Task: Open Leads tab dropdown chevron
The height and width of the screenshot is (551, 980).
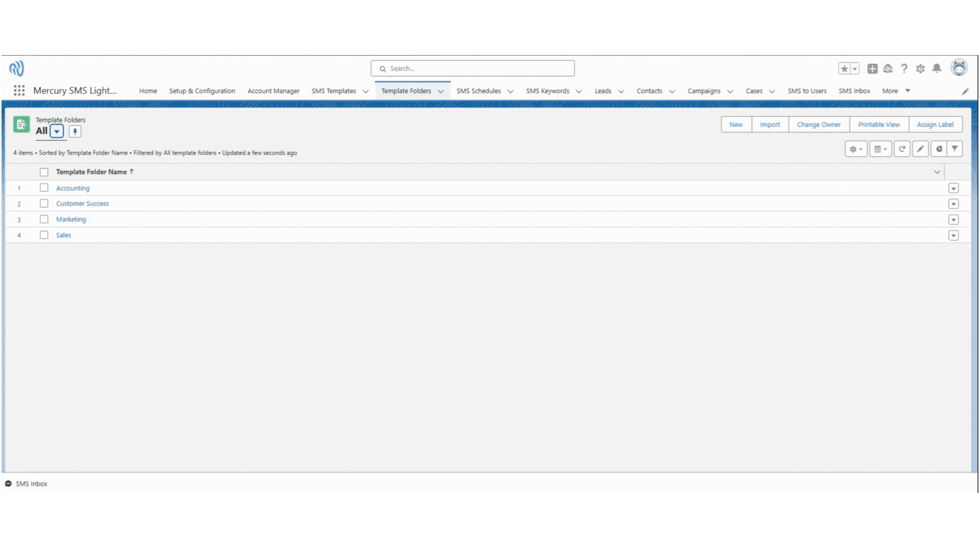Action: [x=621, y=91]
